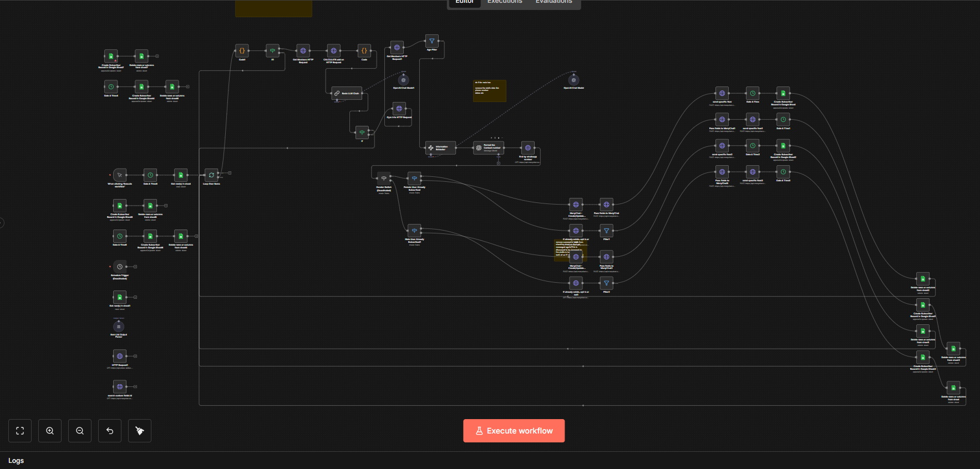
Task: Open the Age Filter node
Action: tap(431, 41)
